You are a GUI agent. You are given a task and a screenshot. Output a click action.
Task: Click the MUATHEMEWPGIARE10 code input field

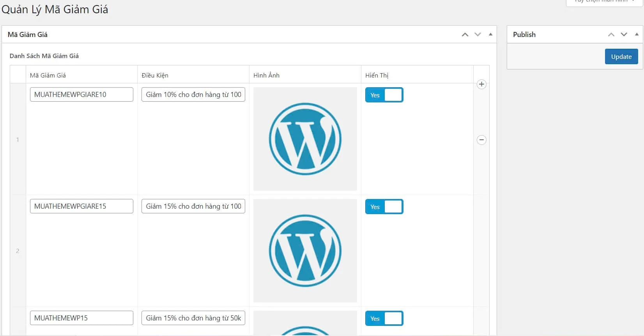tap(81, 95)
